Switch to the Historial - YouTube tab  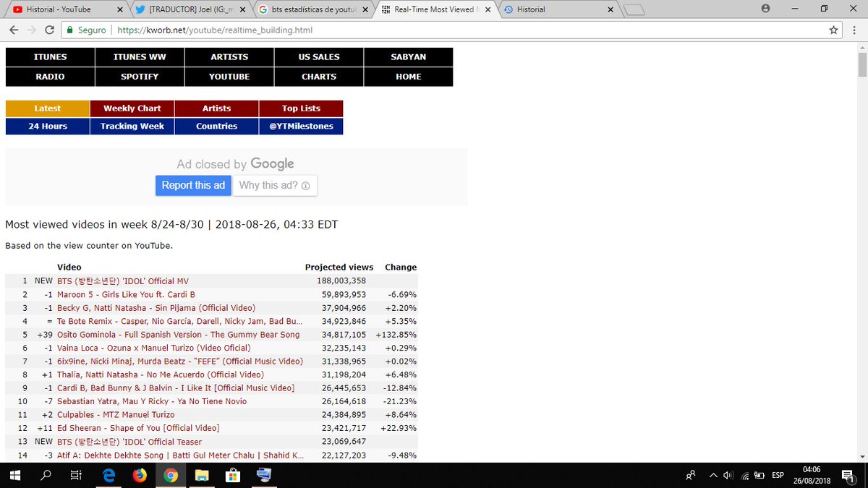click(x=65, y=9)
